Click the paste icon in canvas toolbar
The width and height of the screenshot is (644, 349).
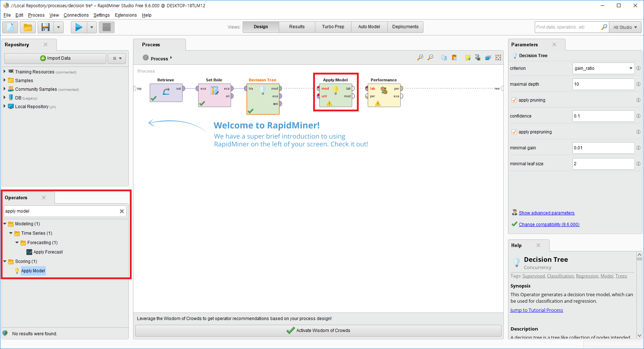[455, 58]
